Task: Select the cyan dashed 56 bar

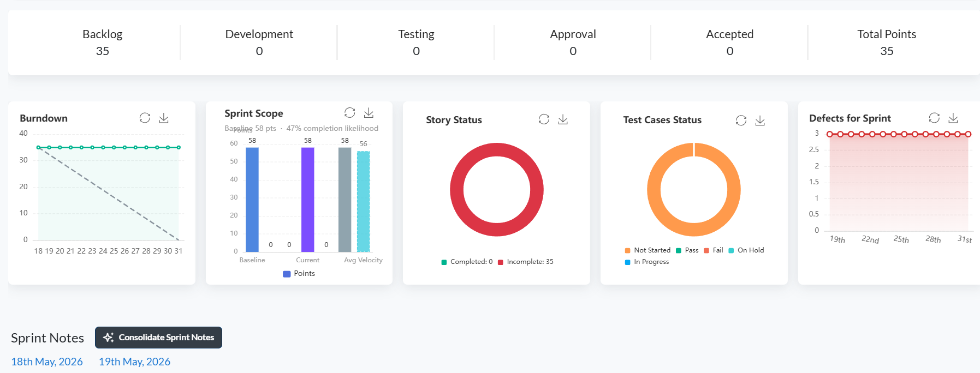Action: (x=364, y=201)
